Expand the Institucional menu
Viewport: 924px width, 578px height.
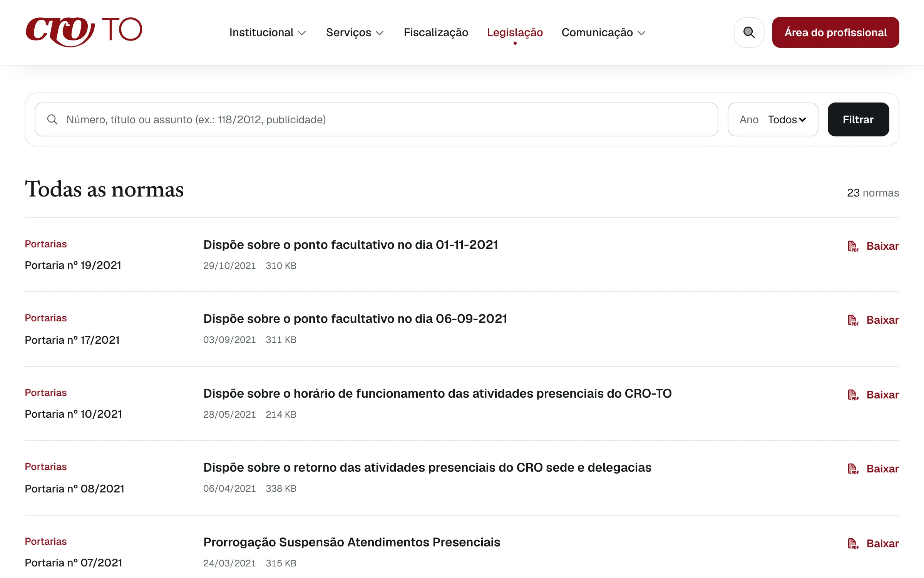pos(268,32)
